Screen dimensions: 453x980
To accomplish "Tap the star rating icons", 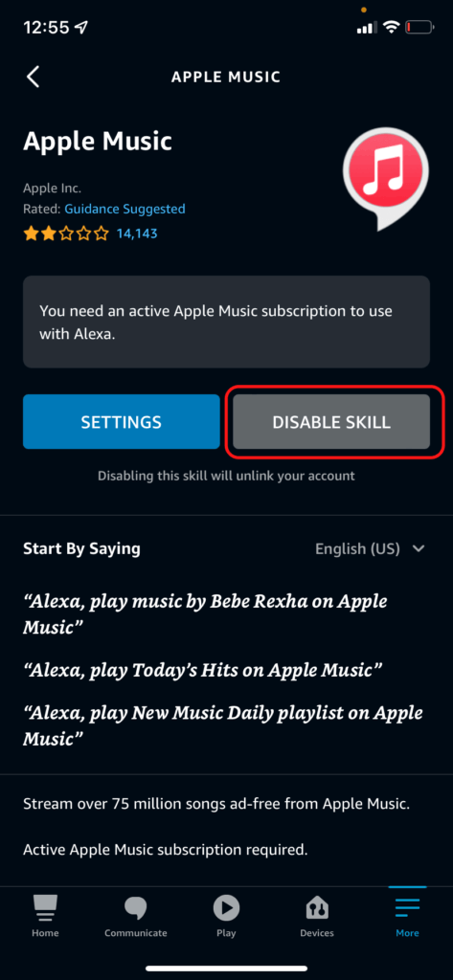I will 66,234.
